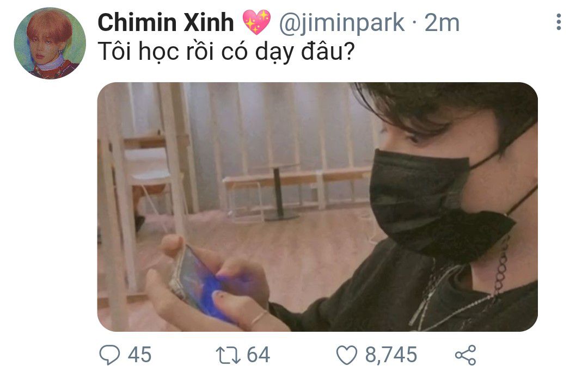The height and width of the screenshot is (372, 588).
Task: Click the 64 retweets count
Action: coord(258,355)
